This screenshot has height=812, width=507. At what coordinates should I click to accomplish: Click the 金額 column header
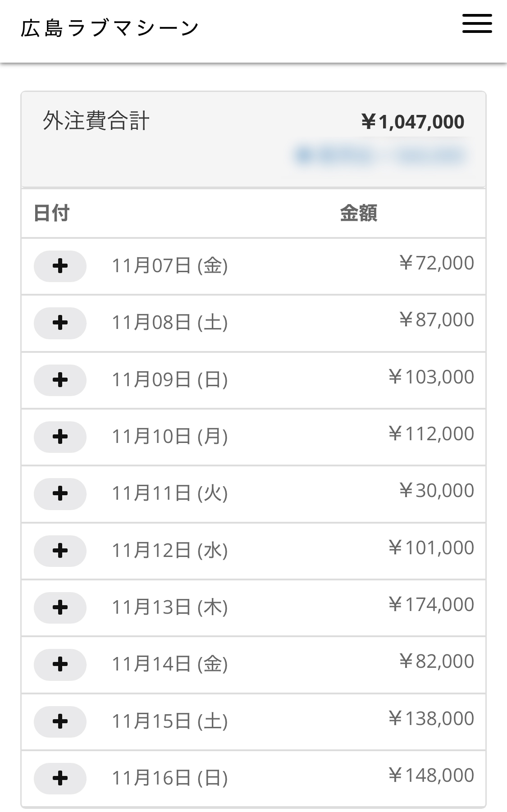pyautogui.click(x=358, y=213)
